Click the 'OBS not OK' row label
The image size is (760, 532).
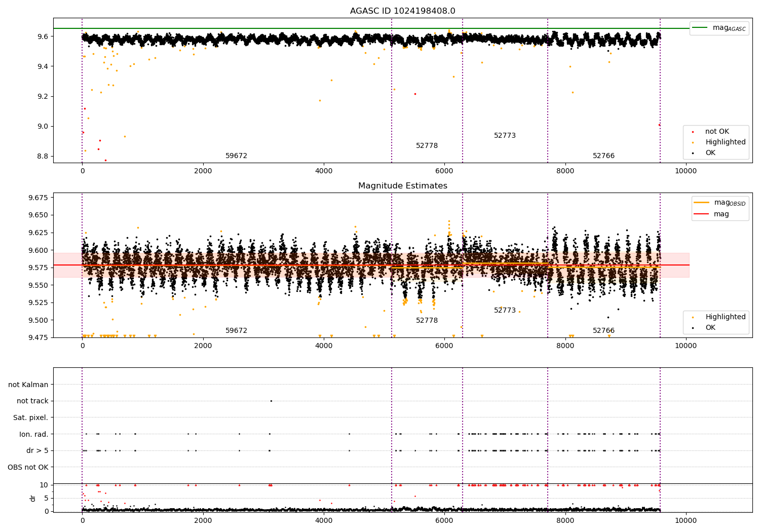coord(28,467)
